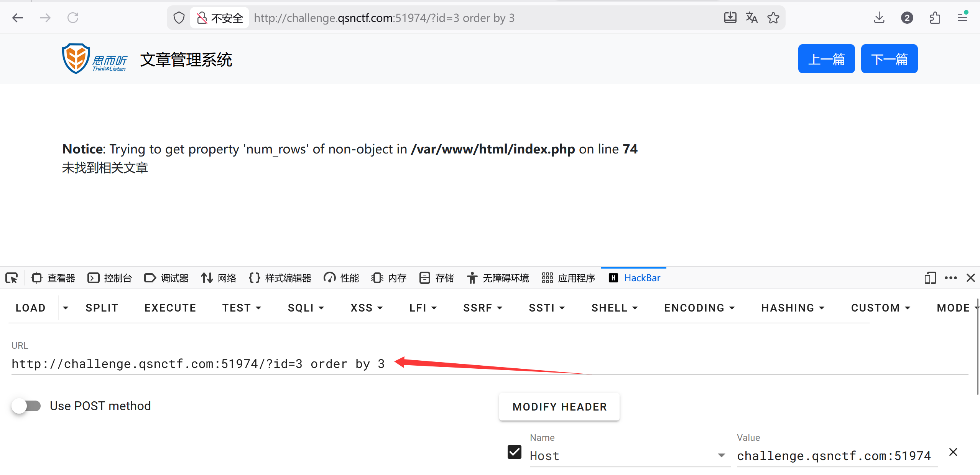Click the 下一篇 next article button

pyautogui.click(x=889, y=59)
